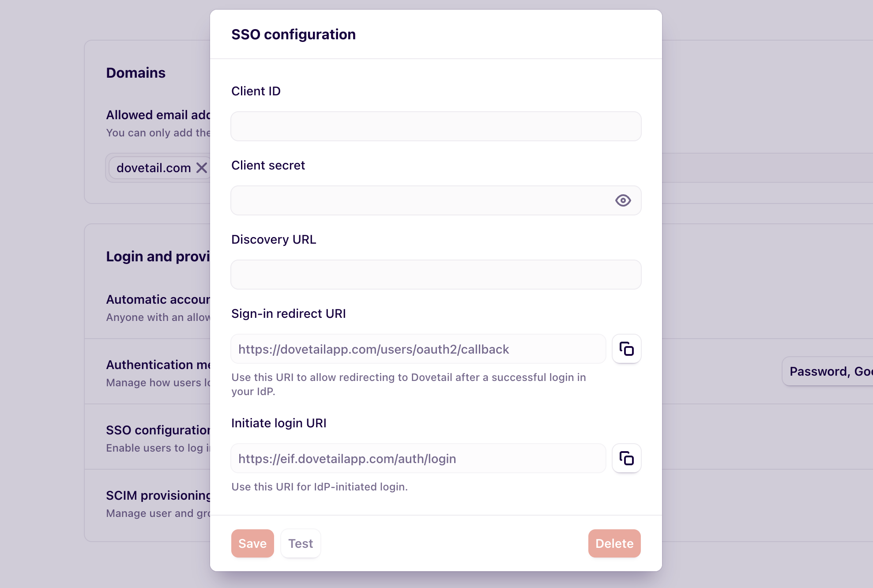Remove the dovetail.com domain chip

tap(202, 168)
